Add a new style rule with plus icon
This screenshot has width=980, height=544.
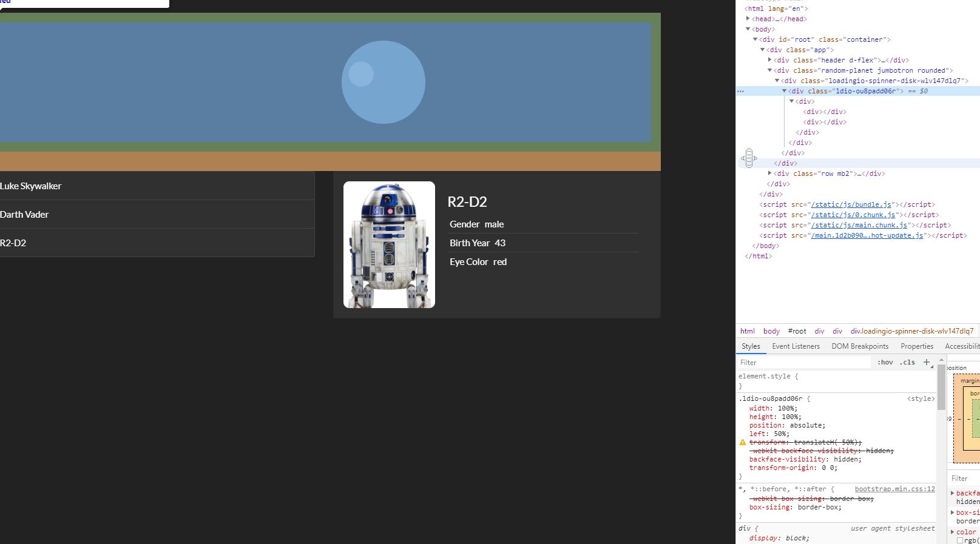coord(927,362)
